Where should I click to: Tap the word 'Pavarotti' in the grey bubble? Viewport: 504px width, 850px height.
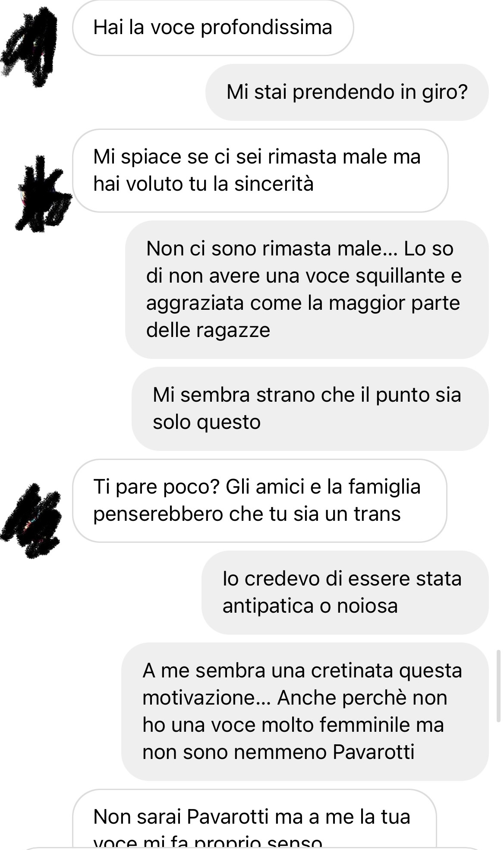coord(374,752)
